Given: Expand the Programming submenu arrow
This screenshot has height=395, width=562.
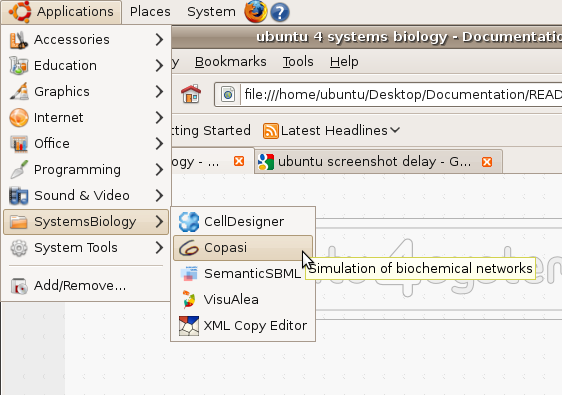Looking at the screenshot, I should (x=159, y=170).
